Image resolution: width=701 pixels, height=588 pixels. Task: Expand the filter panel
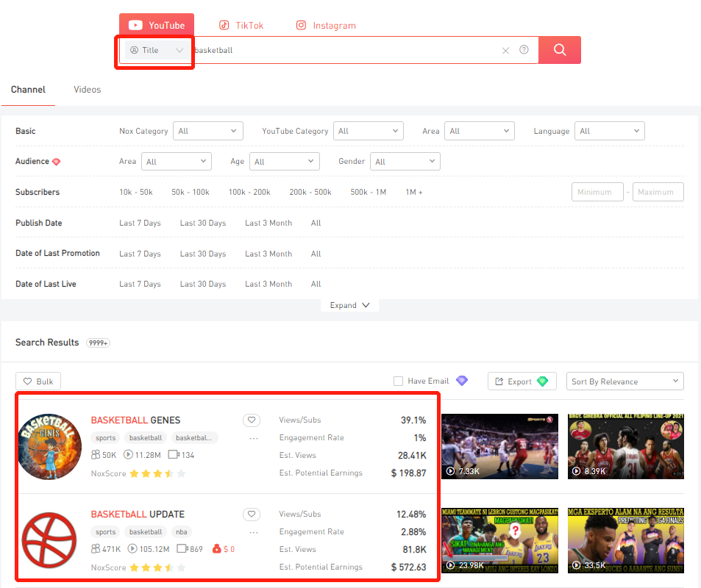click(349, 306)
